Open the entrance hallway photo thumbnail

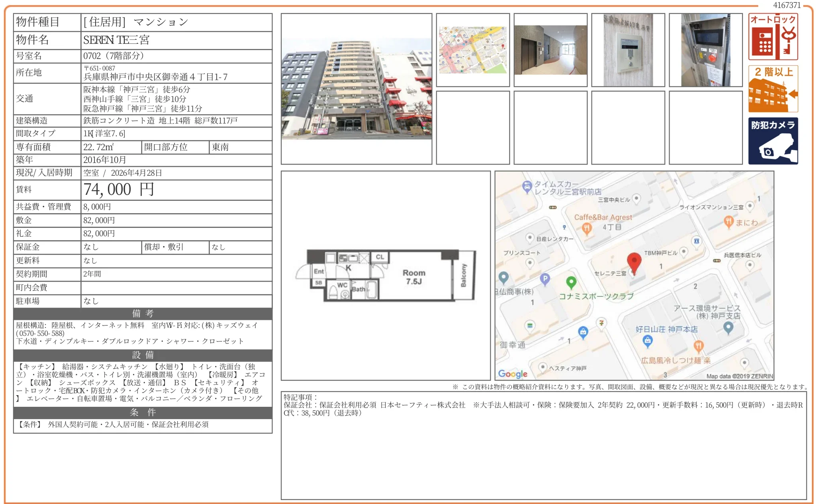(551, 50)
